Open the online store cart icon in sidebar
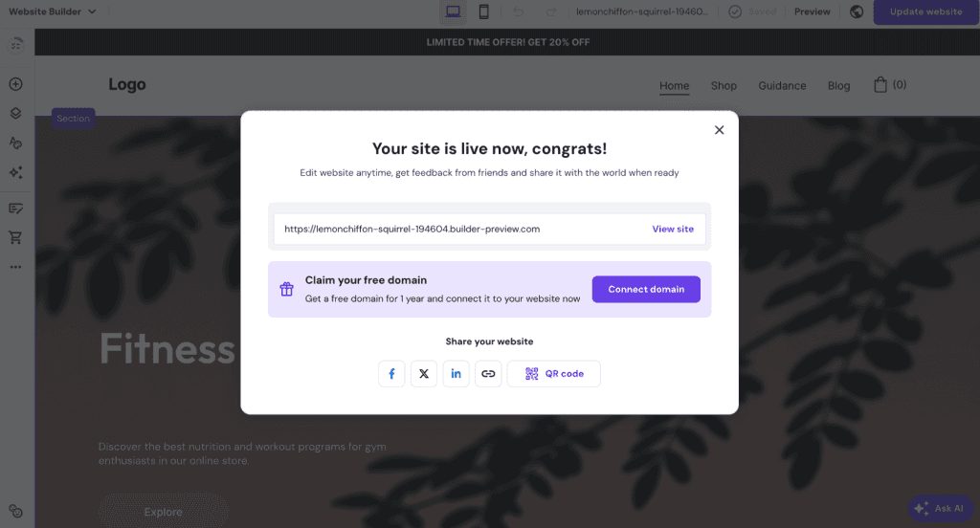Viewport: 980px width, 528px height. [x=15, y=237]
